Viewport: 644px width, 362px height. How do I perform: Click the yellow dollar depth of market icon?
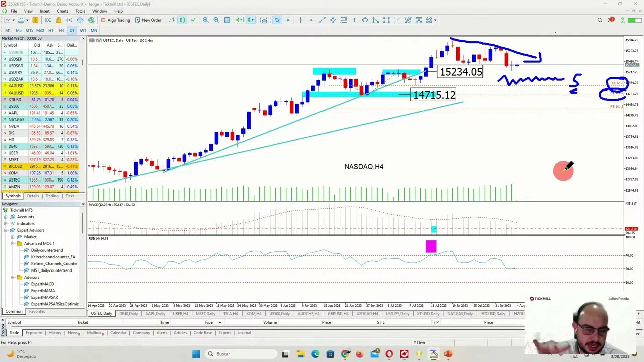(35, 20)
